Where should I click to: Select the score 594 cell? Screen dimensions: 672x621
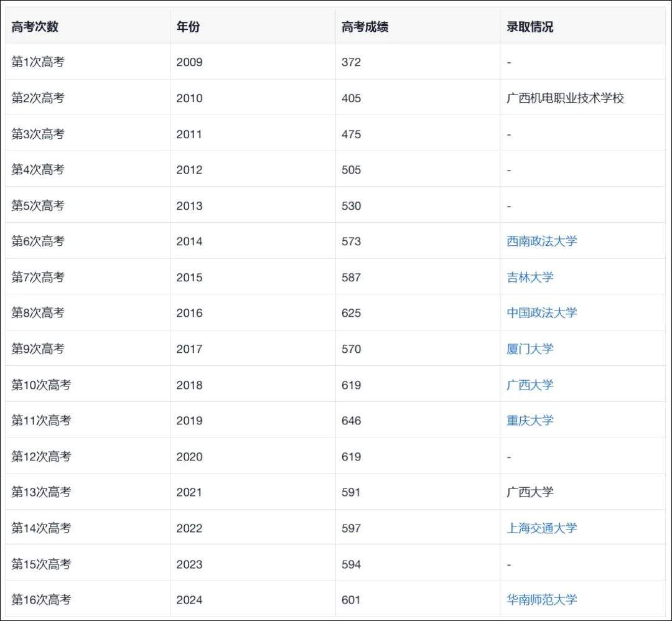tap(418, 564)
